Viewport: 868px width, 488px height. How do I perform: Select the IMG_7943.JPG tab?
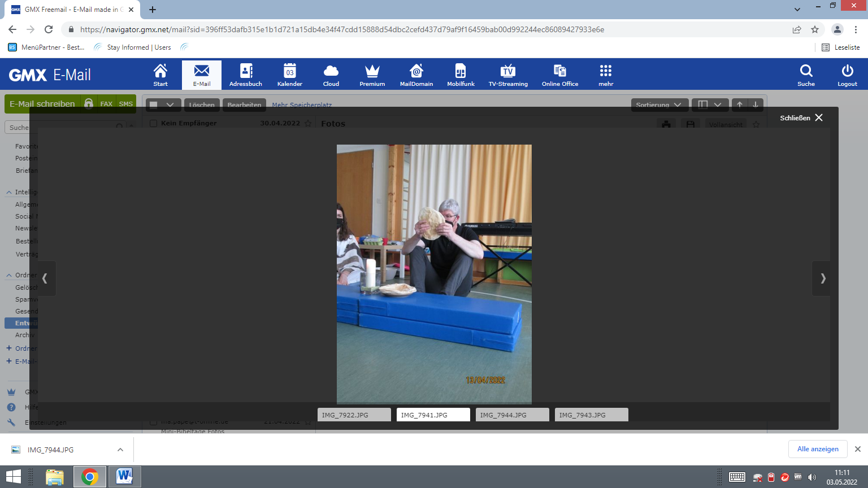click(592, 415)
